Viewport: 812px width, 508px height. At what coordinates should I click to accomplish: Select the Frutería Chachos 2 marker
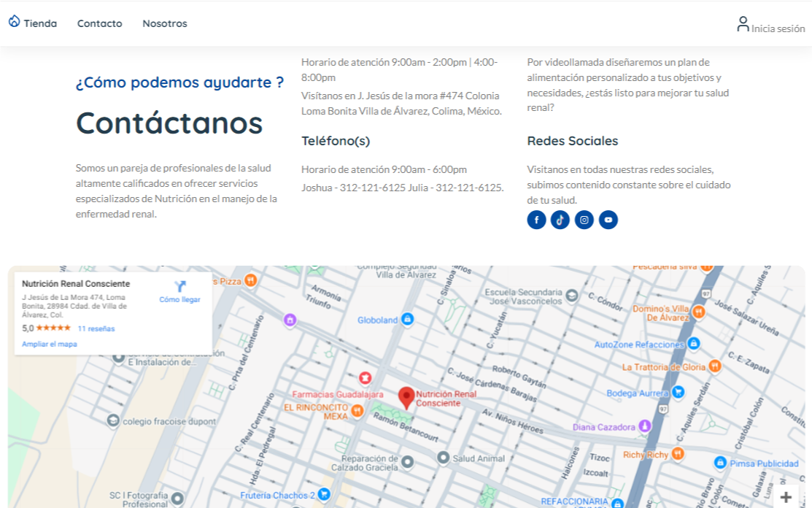(324, 494)
